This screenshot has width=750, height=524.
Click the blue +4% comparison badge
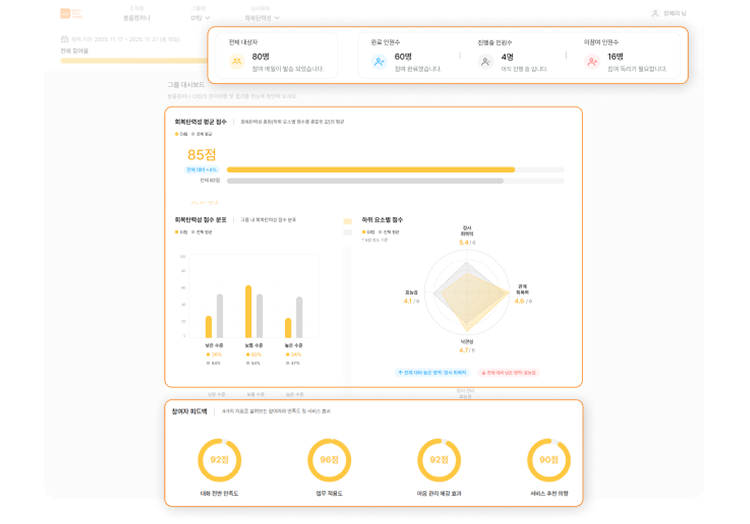201,169
